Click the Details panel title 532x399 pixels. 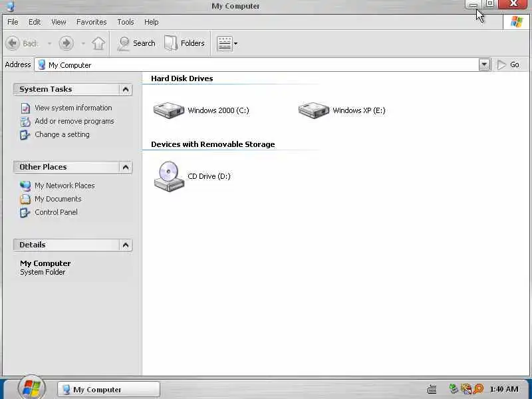point(32,245)
